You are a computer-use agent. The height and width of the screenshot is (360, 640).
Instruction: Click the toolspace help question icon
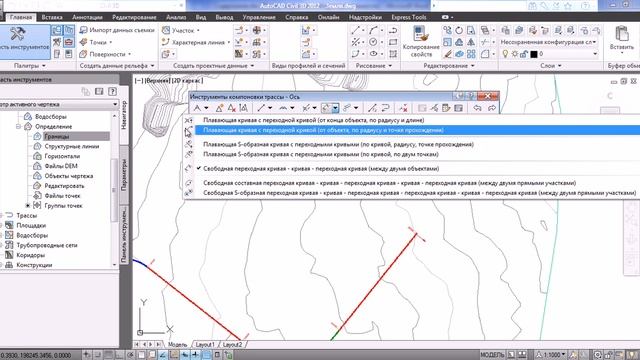[x=112, y=91]
